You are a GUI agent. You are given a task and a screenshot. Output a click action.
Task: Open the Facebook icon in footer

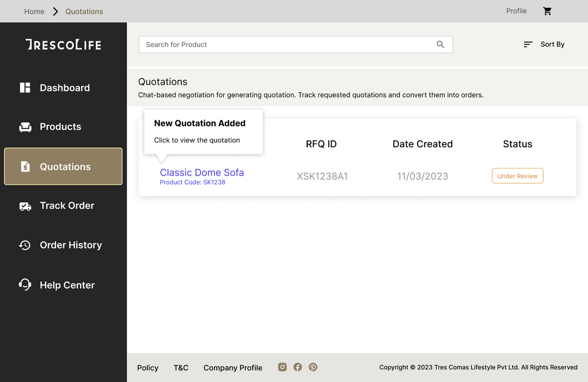298,367
